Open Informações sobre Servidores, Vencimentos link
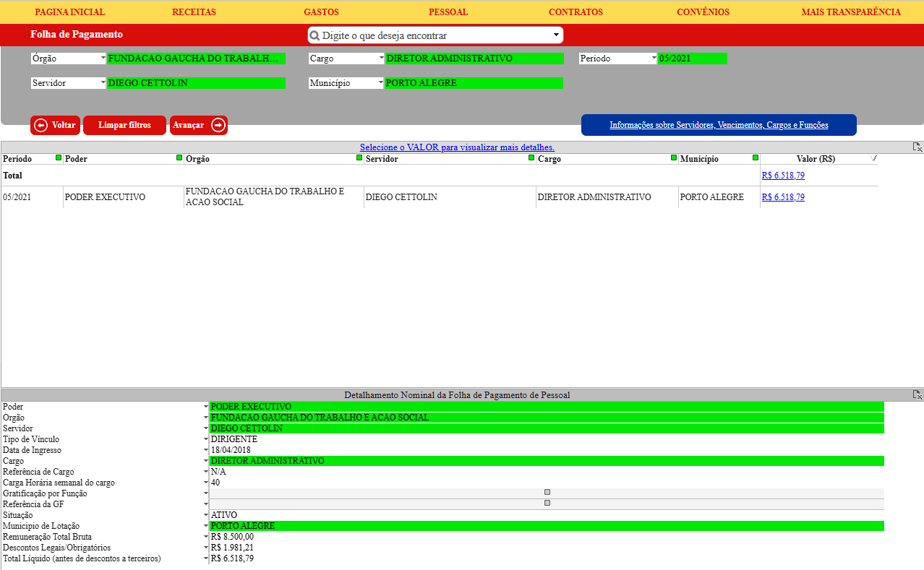924x570 pixels. [x=719, y=125]
